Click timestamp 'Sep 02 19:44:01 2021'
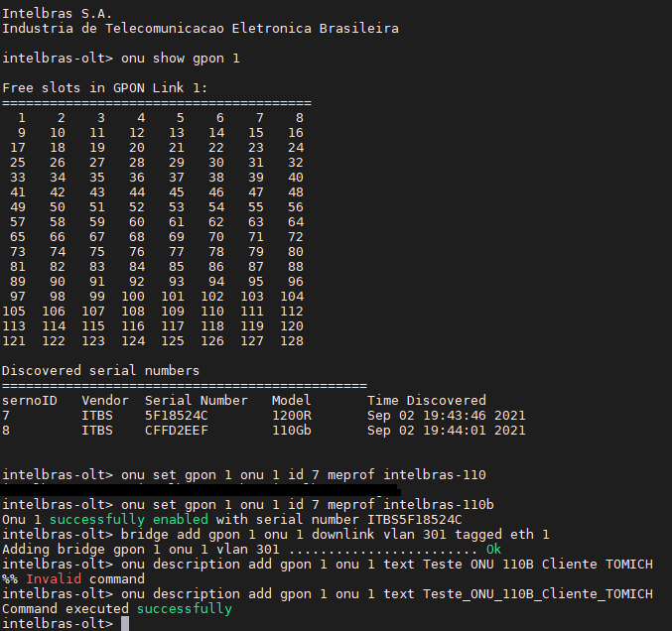The image size is (672, 631). (x=446, y=430)
